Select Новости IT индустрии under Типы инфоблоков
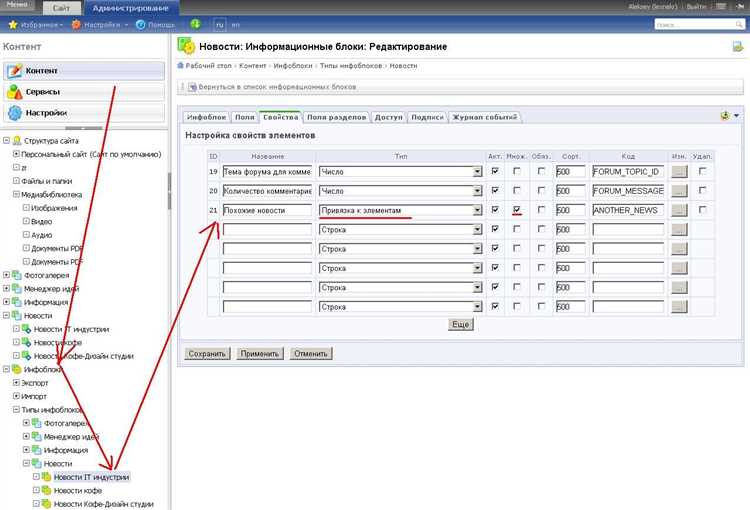The height and width of the screenshot is (510, 750). (x=91, y=477)
